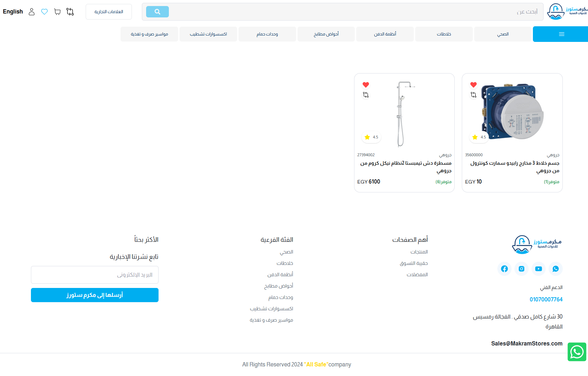Open the YouTube social icon

point(538,269)
